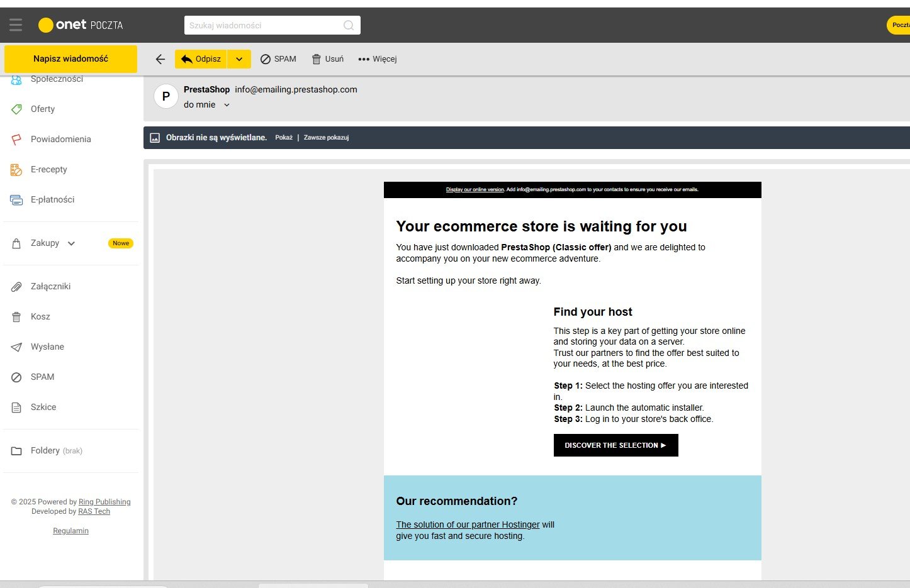
Task: Expand the 'do mnie' recipient details chevron
Action: click(x=227, y=105)
